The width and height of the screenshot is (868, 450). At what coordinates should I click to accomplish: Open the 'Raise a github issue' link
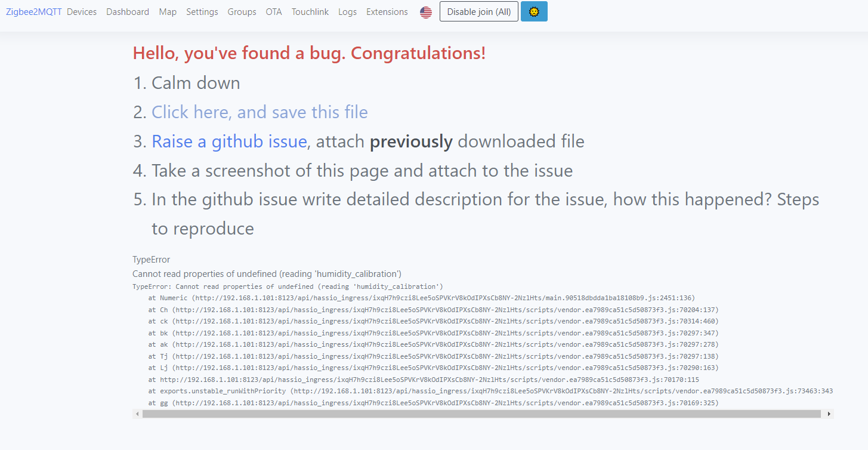click(228, 141)
